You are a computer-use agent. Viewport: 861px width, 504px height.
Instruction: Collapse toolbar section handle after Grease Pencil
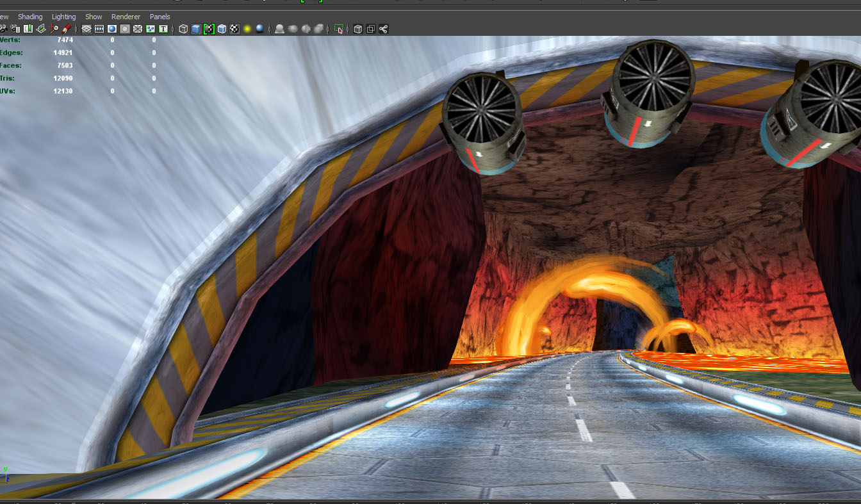click(x=76, y=29)
